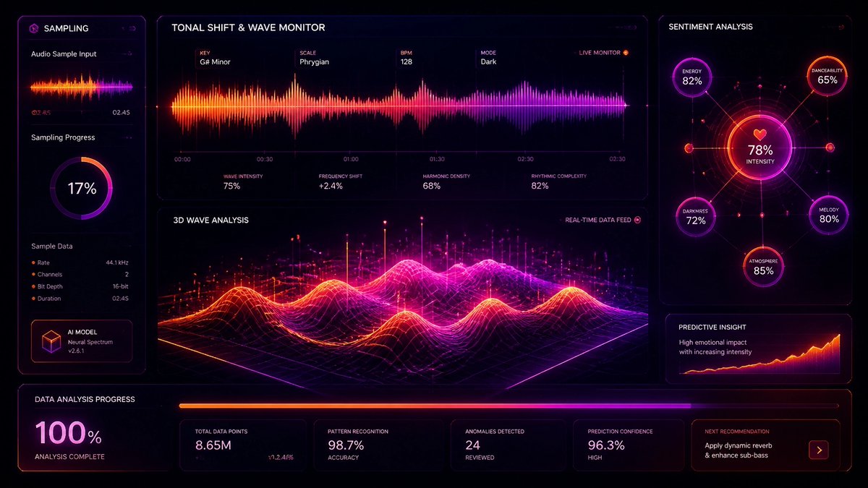
Task: Click the 01:00 timeline marker
Action: point(351,159)
